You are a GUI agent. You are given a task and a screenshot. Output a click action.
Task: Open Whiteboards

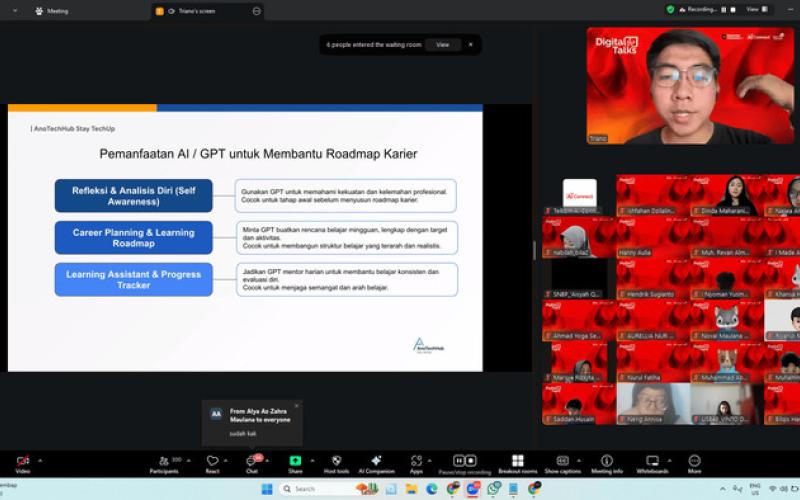click(x=652, y=462)
